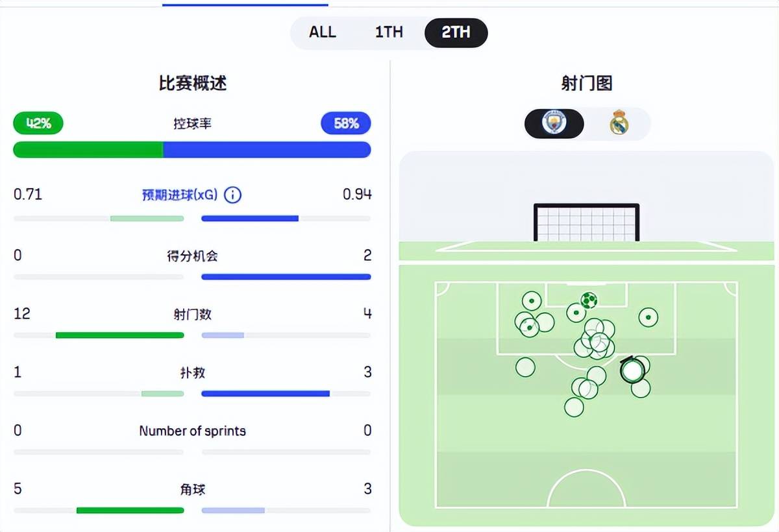Screen dimensions: 779x532
Task: Click the lowest shot marker on the pitch
Action: pyautogui.click(x=574, y=407)
